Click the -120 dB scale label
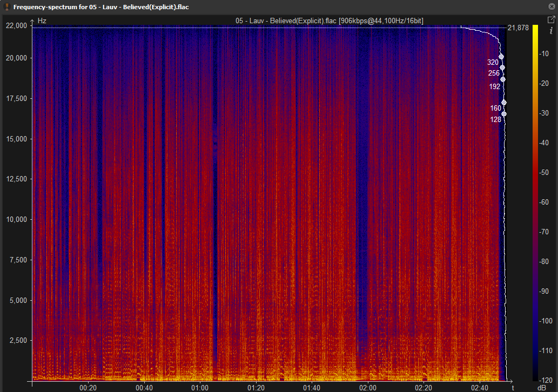The image size is (558, 392). tap(545, 380)
